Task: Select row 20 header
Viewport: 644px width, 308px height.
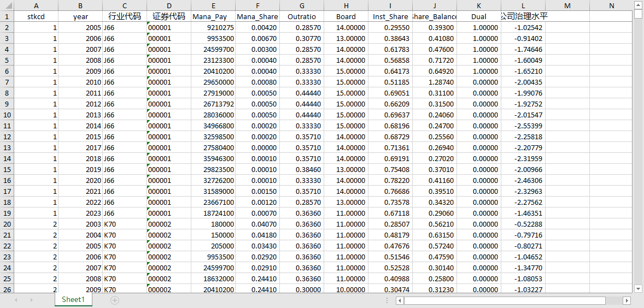Action: (7, 224)
